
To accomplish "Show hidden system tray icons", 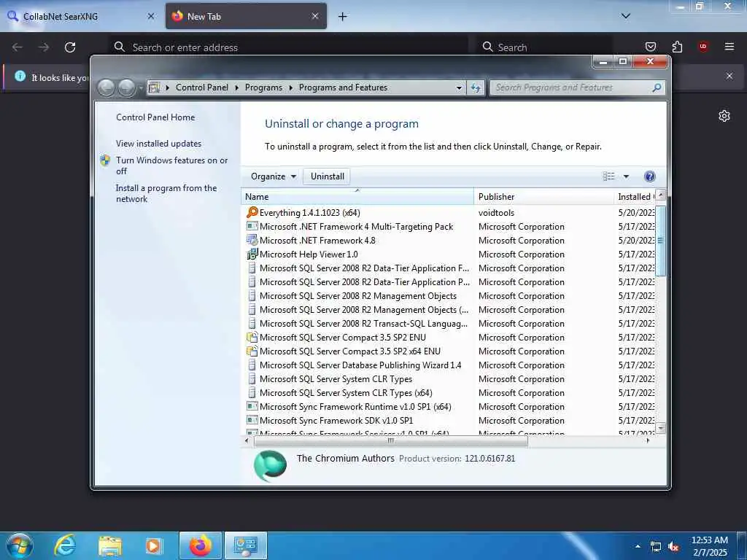I will [x=638, y=546].
